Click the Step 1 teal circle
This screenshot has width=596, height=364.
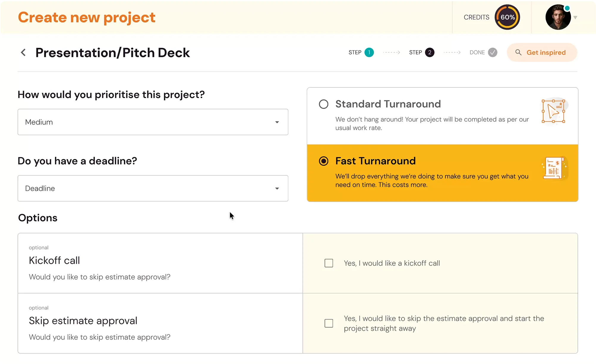(369, 52)
